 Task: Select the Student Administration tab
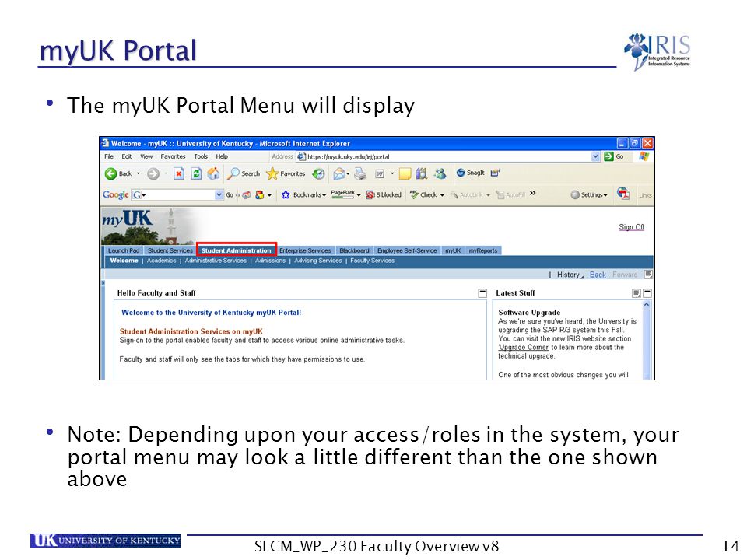(237, 250)
